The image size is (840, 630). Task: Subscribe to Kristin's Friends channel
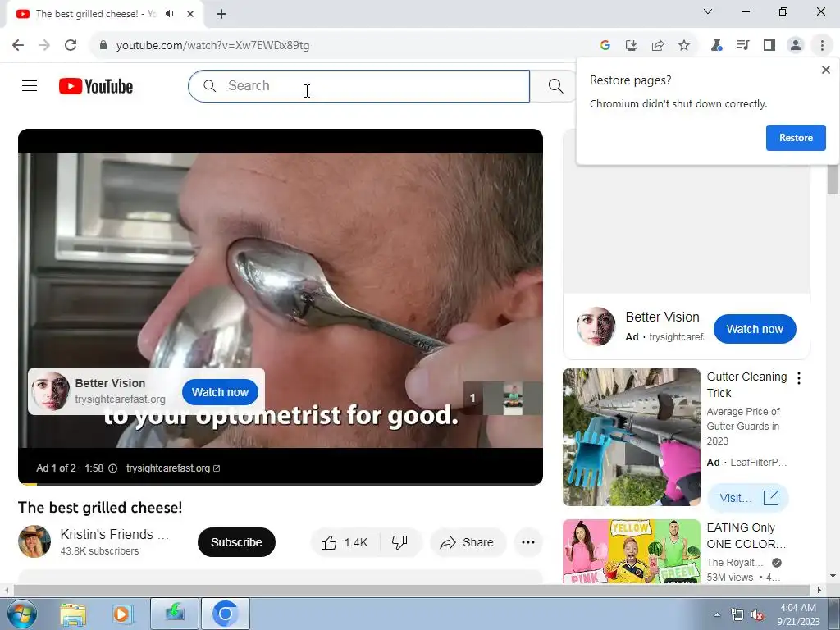coord(236,542)
